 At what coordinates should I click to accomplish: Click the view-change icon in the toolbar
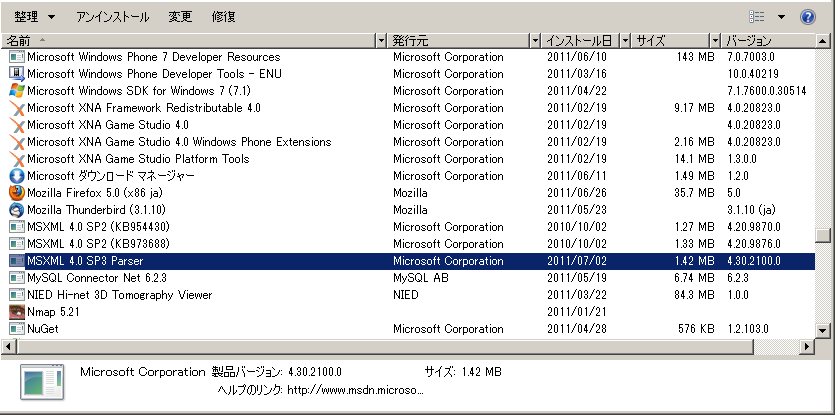click(757, 17)
